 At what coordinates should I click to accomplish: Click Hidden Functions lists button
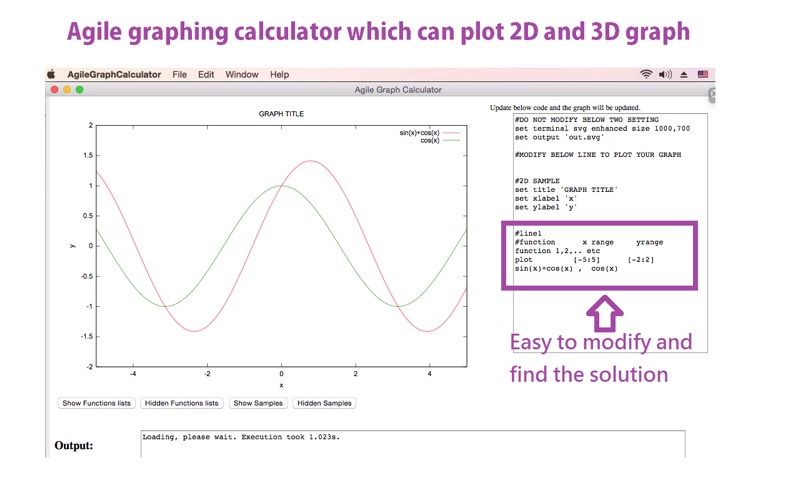click(x=182, y=403)
